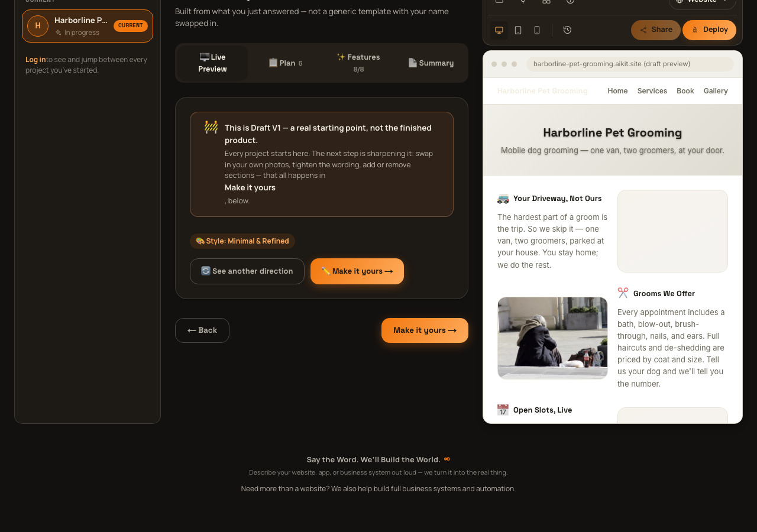
Task: Click the Log in link
Action: pos(35,60)
